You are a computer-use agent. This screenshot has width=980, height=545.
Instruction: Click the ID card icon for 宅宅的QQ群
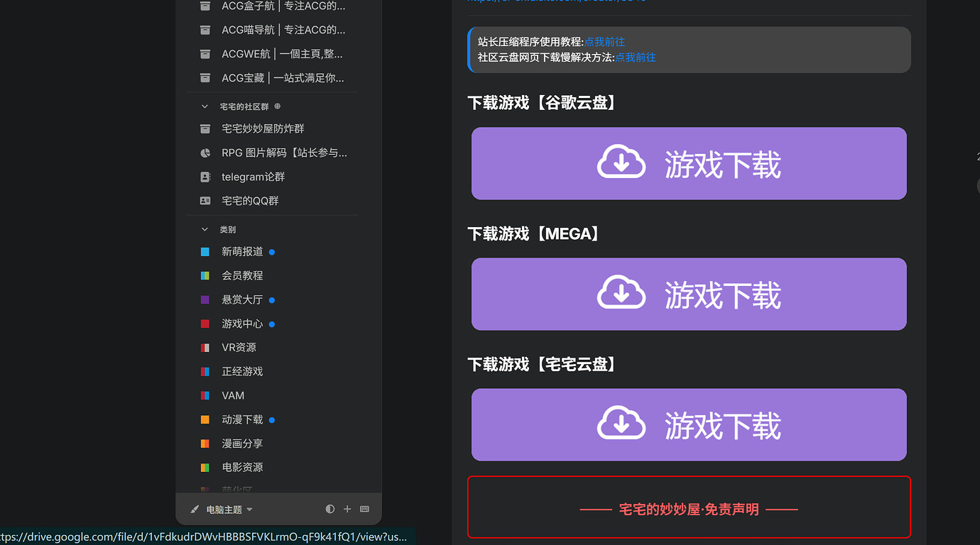coord(205,201)
